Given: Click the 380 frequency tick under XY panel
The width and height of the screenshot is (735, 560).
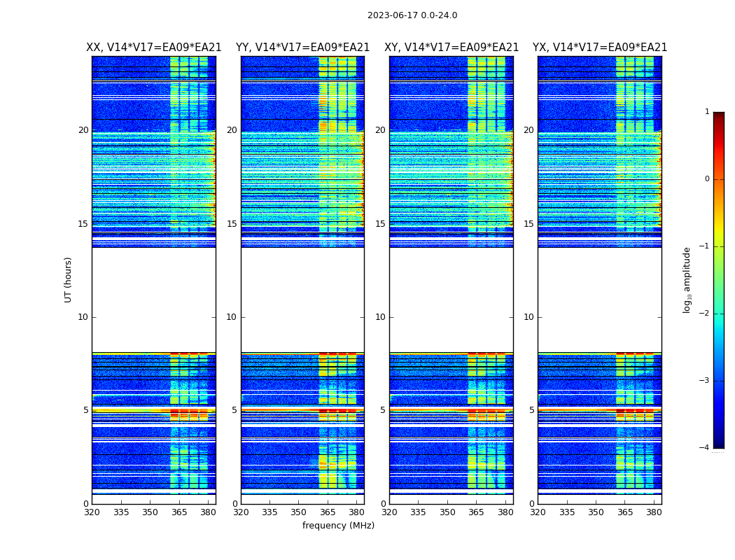Looking at the screenshot, I should (505, 512).
